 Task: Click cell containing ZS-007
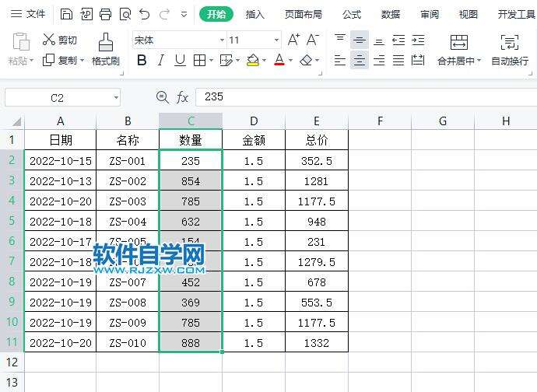128,282
